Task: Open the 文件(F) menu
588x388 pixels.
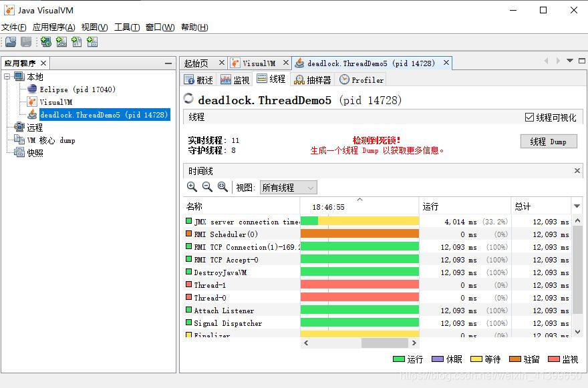Action: tap(14, 27)
